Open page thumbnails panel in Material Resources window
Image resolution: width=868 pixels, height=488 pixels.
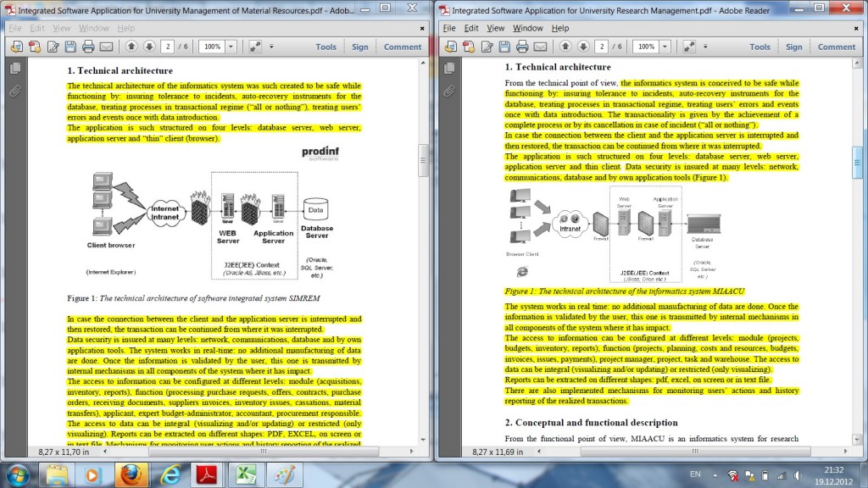point(15,69)
